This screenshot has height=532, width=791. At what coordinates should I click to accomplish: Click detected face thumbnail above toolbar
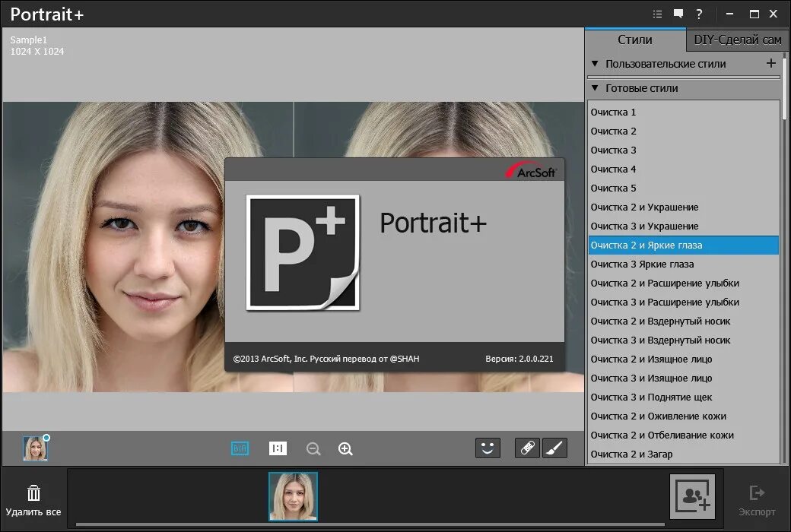pyautogui.click(x=35, y=448)
